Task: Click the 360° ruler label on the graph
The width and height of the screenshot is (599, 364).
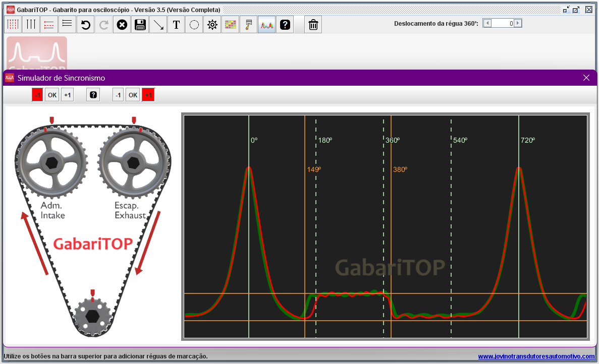Action: click(x=393, y=141)
